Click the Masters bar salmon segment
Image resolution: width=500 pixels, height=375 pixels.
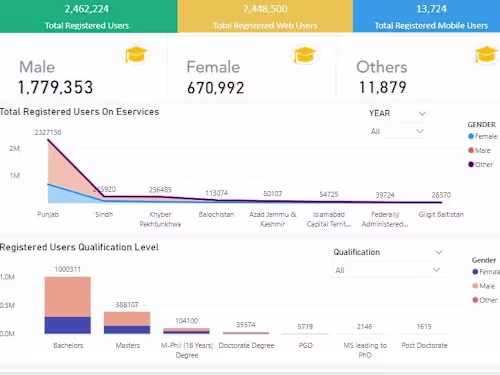tap(127, 319)
